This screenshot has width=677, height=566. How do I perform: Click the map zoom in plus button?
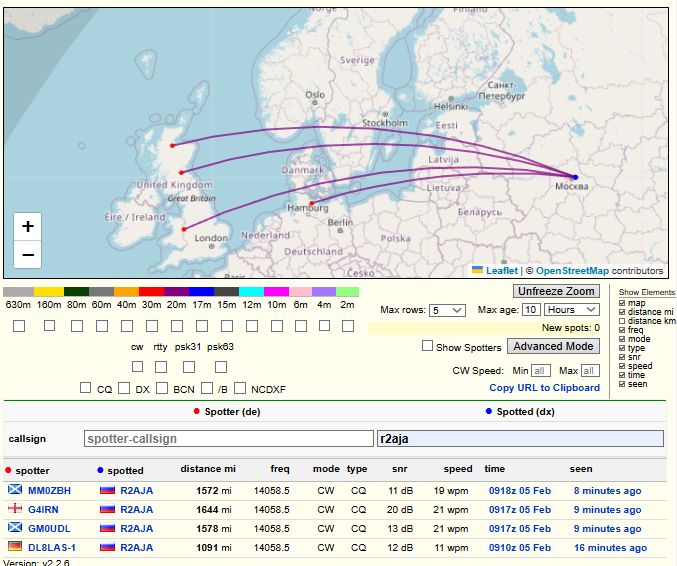(28, 226)
